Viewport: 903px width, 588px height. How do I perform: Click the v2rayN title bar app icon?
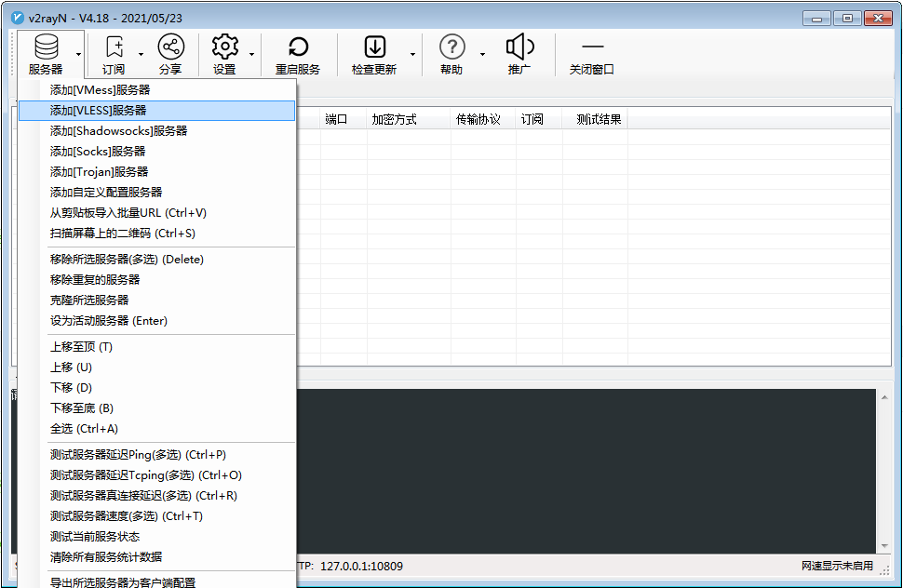[18, 18]
